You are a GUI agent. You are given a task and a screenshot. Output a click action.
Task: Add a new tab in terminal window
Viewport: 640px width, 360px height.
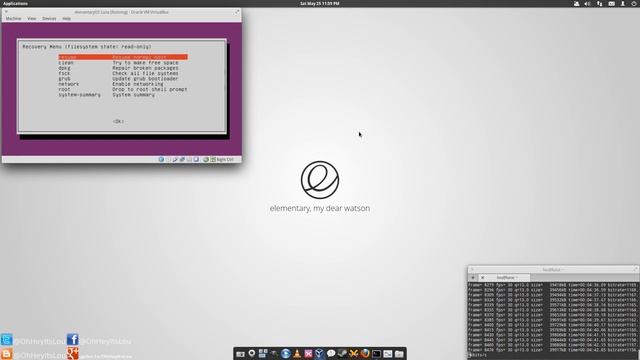click(473, 278)
